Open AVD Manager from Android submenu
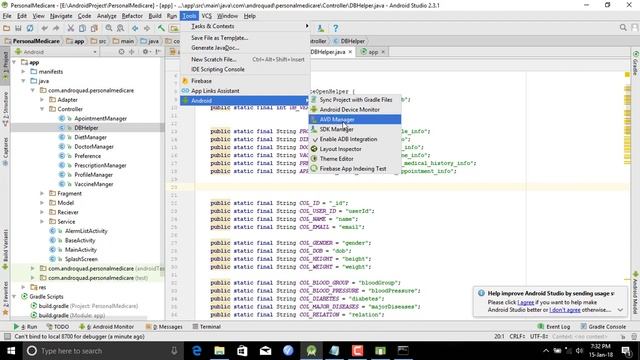 355,119
